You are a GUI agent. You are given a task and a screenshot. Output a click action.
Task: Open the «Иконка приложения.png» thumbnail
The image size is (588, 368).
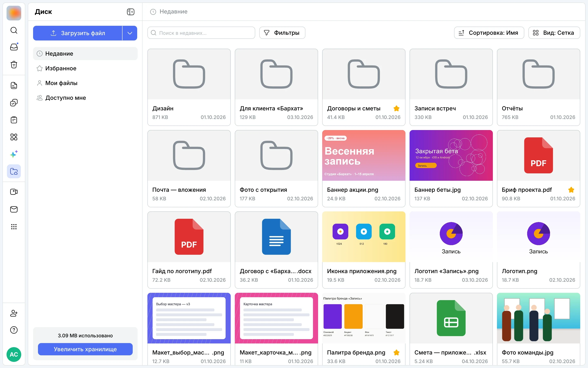pyautogui.click(x=364, y=237)
